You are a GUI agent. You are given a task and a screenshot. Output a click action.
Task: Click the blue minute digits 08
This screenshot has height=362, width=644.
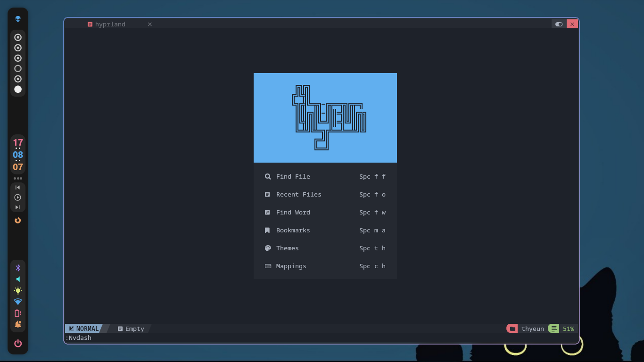click(18, 155)
